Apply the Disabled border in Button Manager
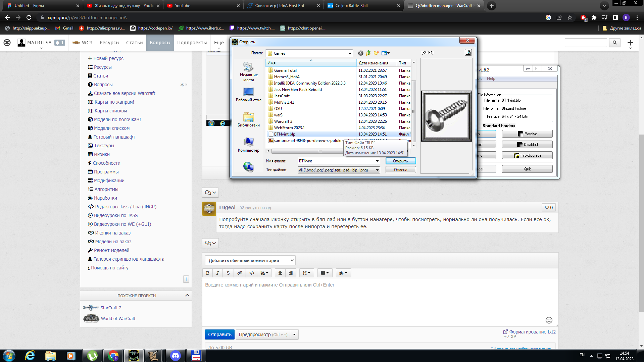This screenshot has width=644, height=362. pyautogui.click(x=527, y=145)
